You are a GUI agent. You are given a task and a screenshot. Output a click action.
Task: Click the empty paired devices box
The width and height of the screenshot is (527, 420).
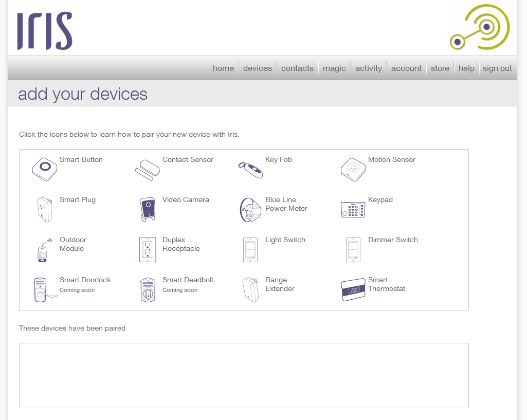tap(244, 375)
